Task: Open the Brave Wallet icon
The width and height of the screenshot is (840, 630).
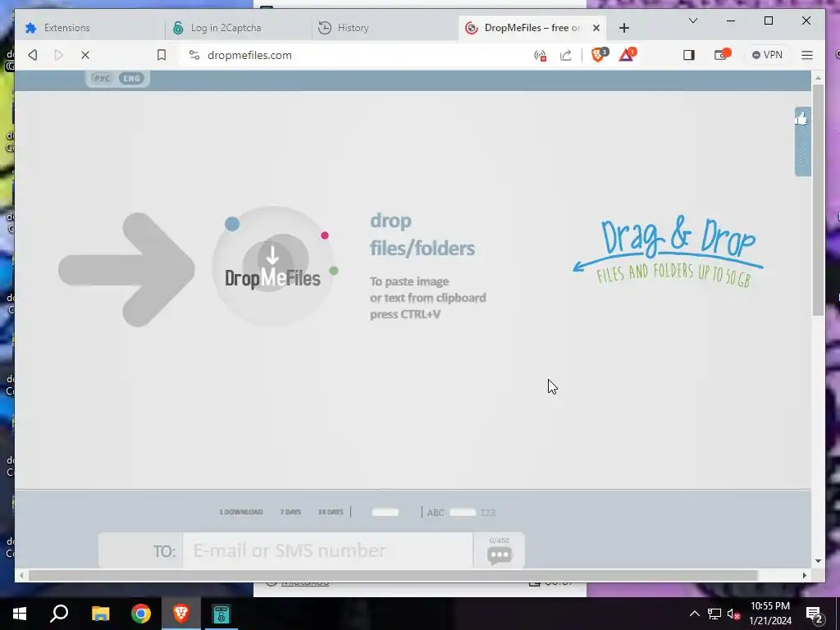Action: tap(722, 55)
